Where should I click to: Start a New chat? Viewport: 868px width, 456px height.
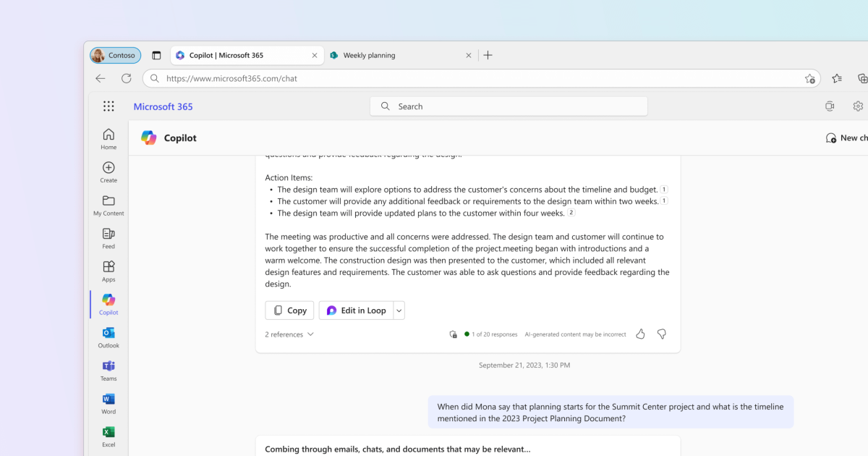847,138
